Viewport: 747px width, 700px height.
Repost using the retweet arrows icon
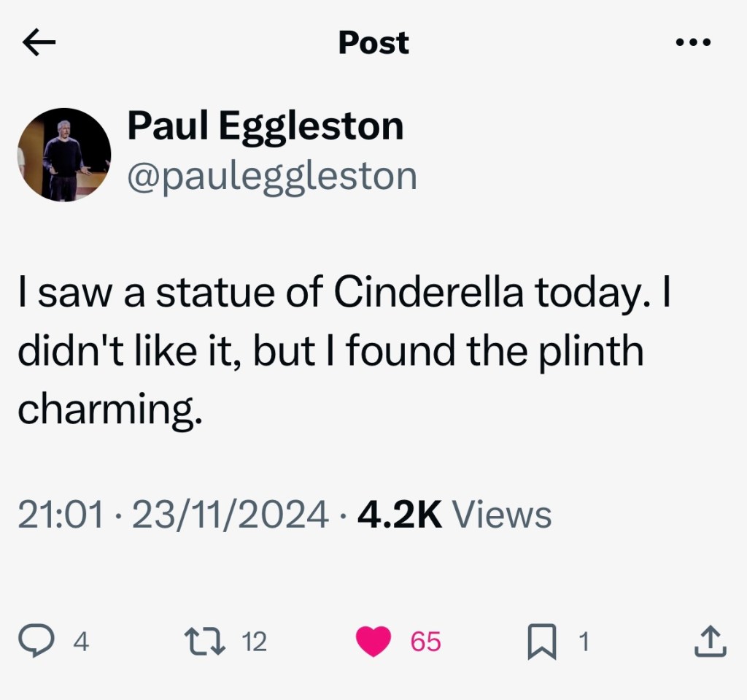click(205, 642)
